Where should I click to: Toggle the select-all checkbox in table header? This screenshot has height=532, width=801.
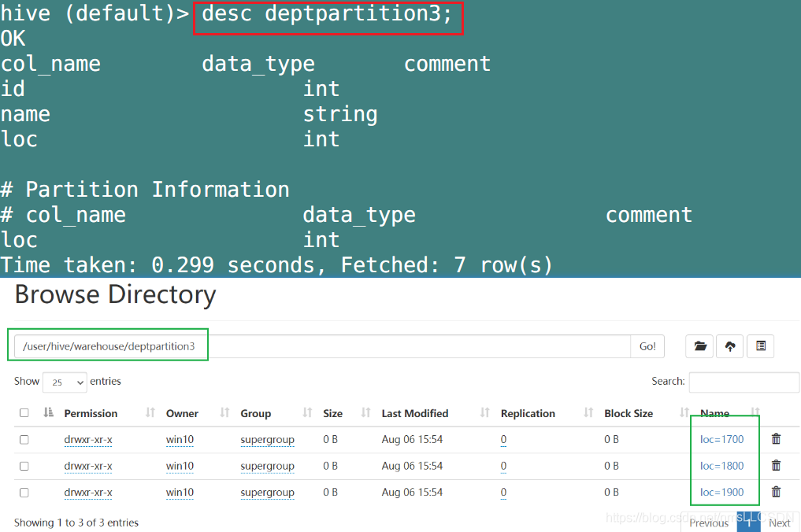24,412
